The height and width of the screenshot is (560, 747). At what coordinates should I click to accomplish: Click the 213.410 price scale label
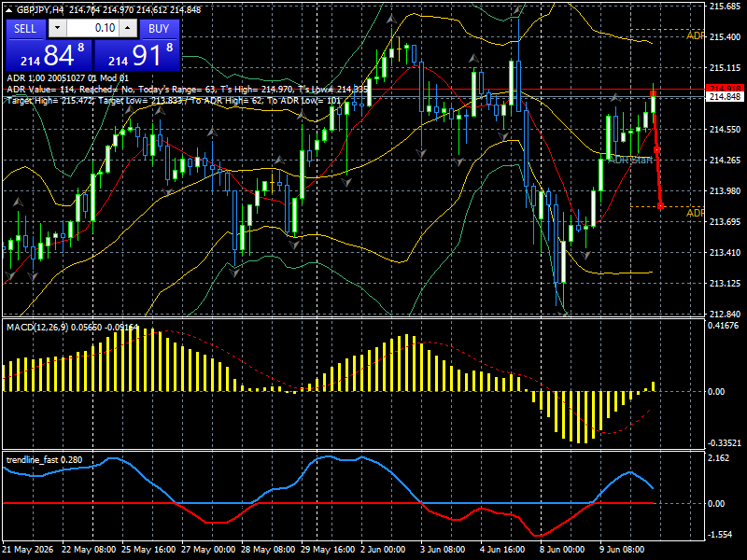coord(726,252)
